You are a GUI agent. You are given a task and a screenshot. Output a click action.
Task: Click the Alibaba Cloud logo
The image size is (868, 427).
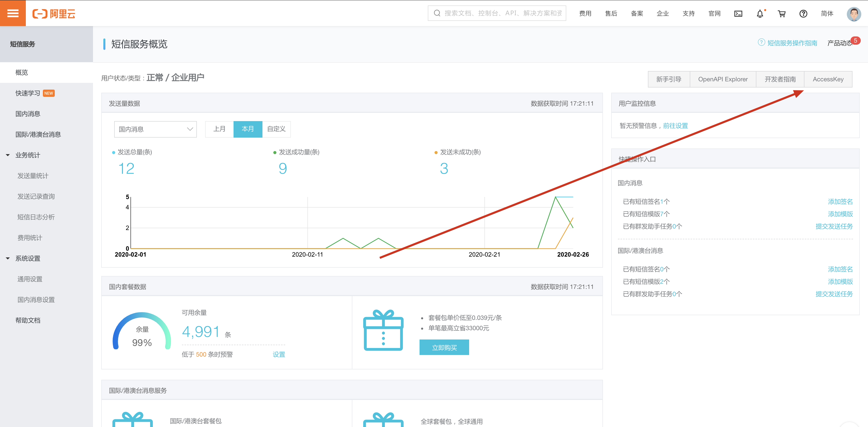pyautogui.click(x=54, y=13)
